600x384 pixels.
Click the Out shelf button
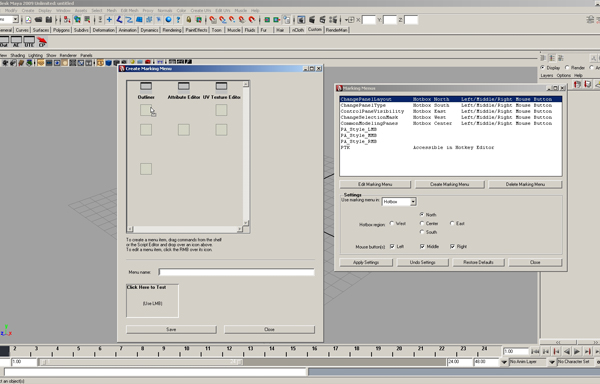[x=4, y=42]
